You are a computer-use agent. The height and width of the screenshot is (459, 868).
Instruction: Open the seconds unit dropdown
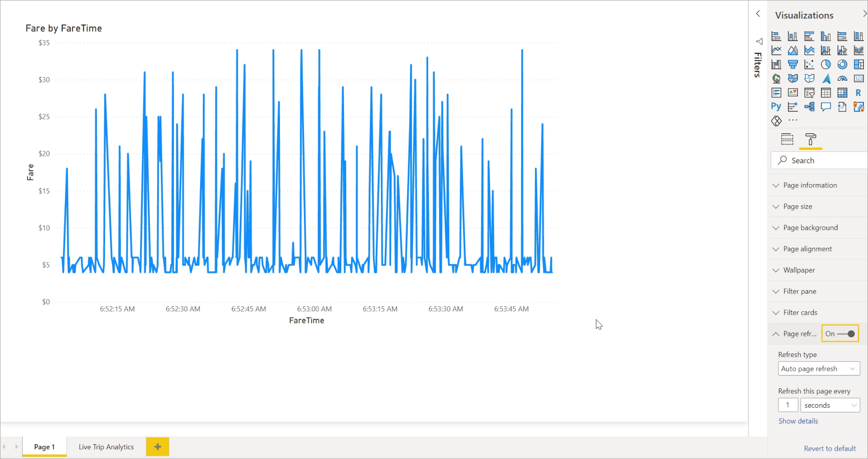click(830, 405)
